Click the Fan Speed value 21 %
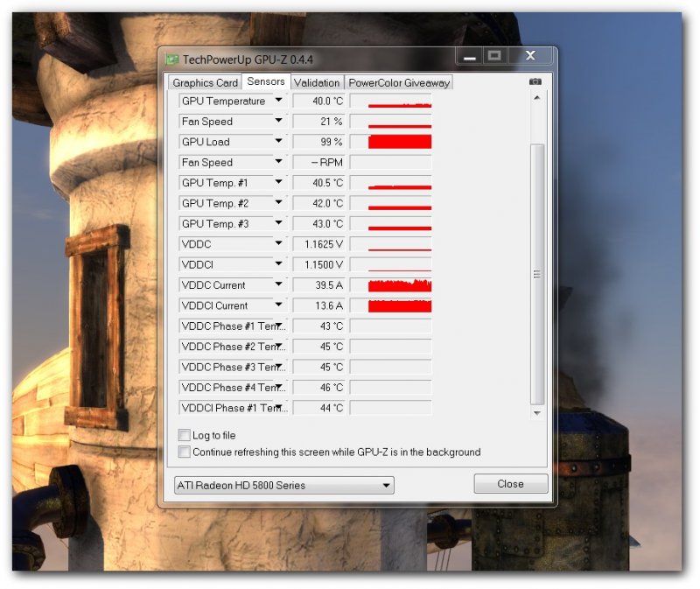Viewport: 700px width, 589px height. (318, 122)
